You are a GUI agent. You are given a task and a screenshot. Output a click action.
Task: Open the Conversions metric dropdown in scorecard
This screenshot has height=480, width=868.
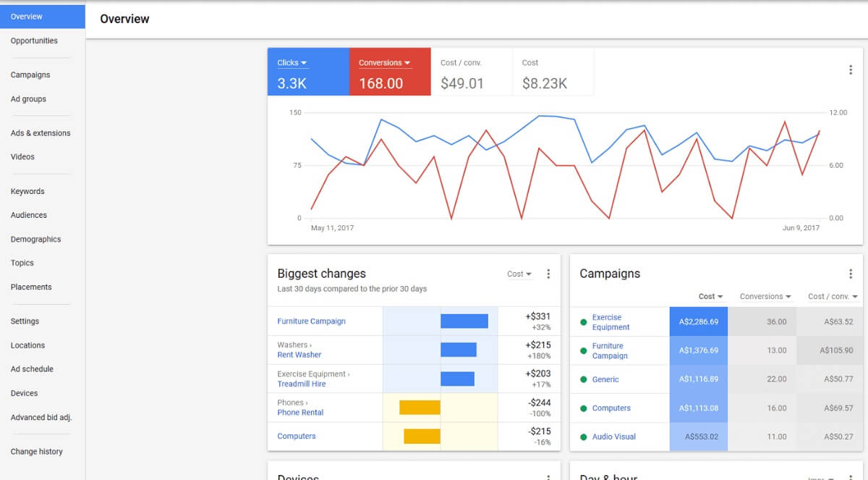[x=385, y=63]
